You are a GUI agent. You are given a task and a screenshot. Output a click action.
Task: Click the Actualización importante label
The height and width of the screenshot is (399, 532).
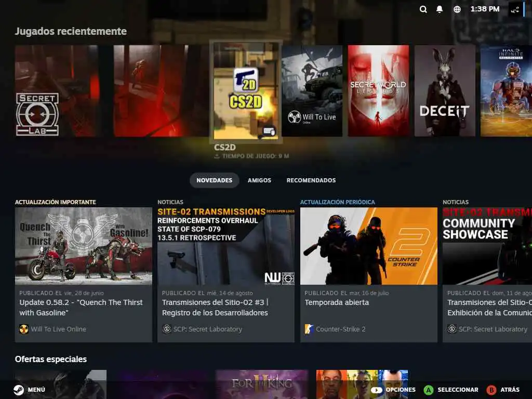point(55,202)
